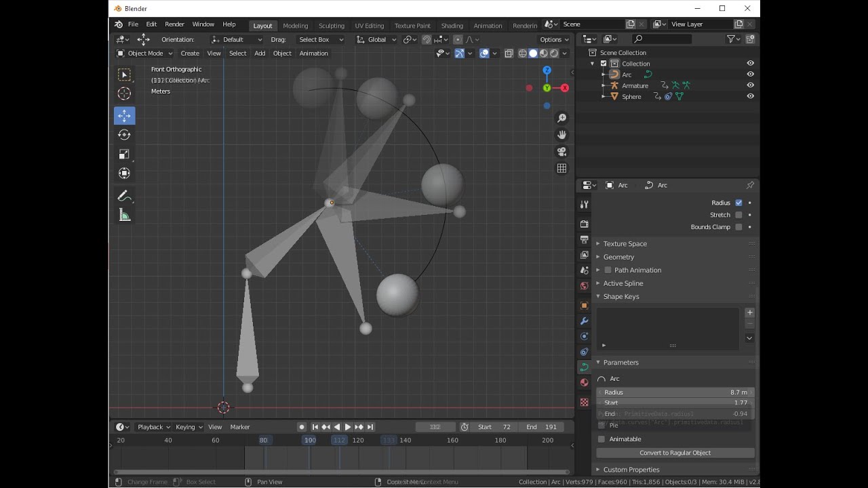The height and width of the screenshot is (488, 868).
Task: Open the Orientation Default dropdown
Action: pos(237,39)
